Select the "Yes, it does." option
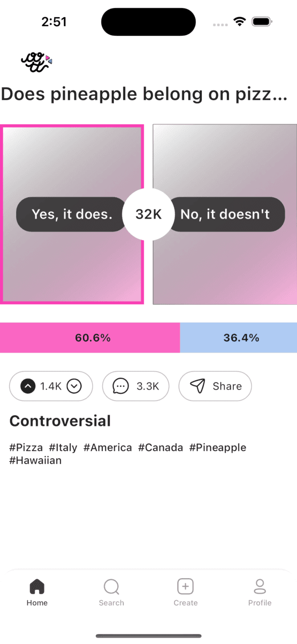This screenshot has height=644, width=297. (72, 214)
